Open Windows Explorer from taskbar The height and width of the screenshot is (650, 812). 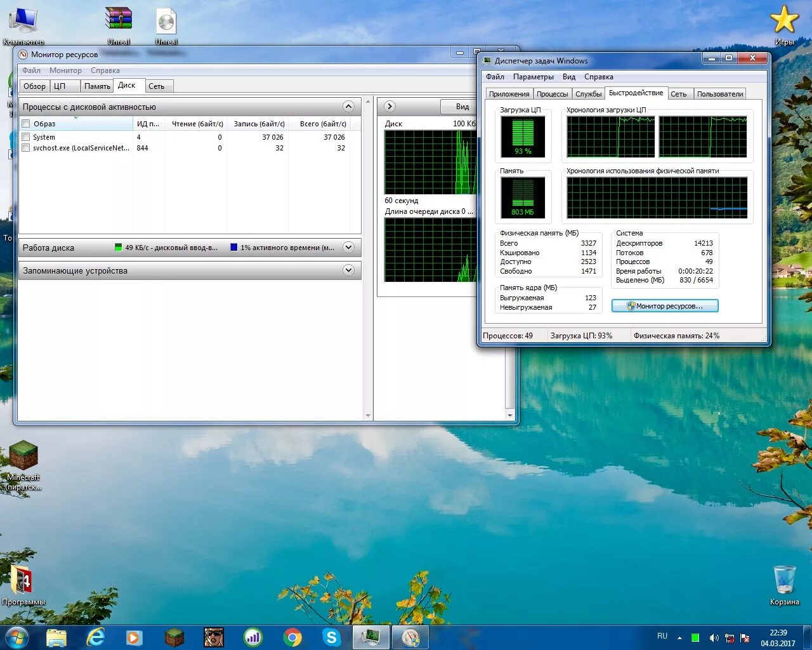pyautogui.click(x=56, y=637)
